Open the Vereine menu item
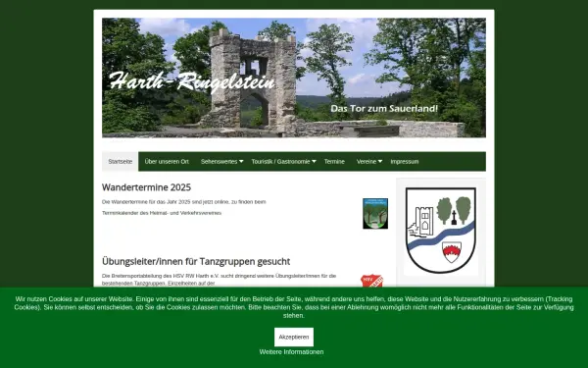588x368 pixels. pos(366,162)
